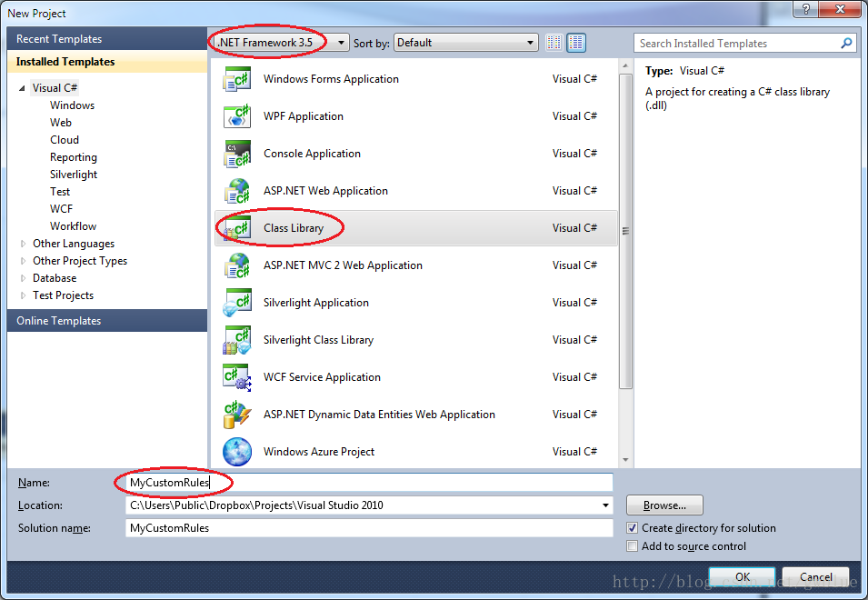Image resolution: width=868 pixels, height=600 pixels.
Task: Open the Location path dropdown arrow
Action: point(605,505)
